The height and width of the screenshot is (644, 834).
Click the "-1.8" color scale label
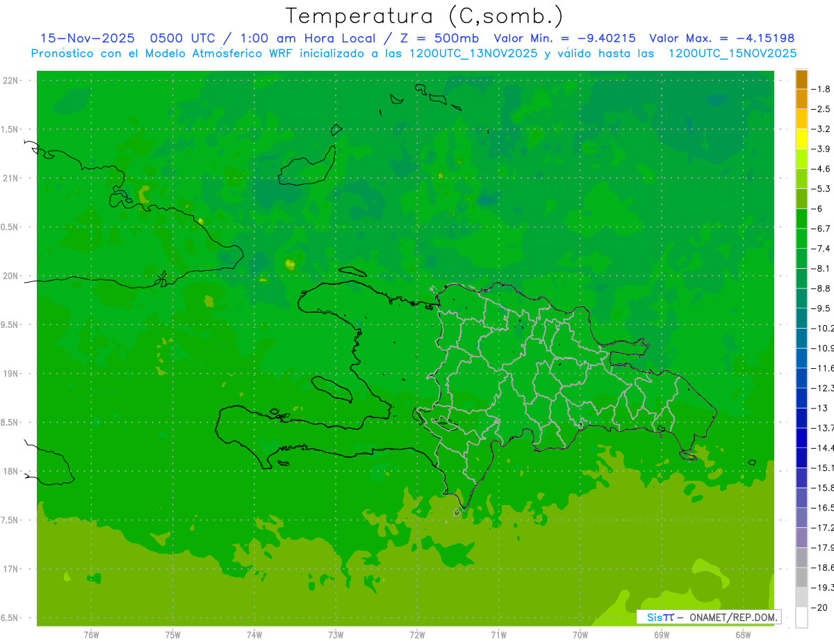pyautogui.click(x=821, y=89)
